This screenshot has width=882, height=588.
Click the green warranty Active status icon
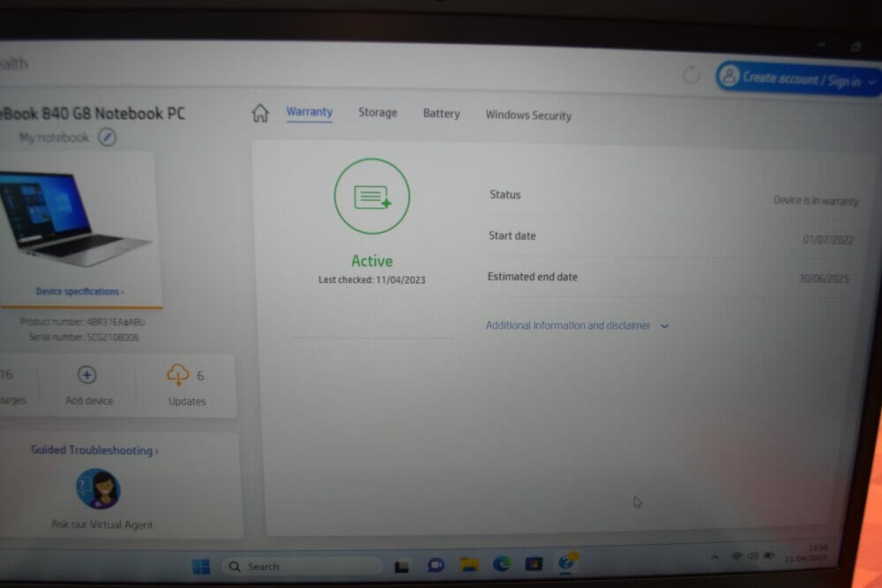pyautogui.click(x=372, y=197)
